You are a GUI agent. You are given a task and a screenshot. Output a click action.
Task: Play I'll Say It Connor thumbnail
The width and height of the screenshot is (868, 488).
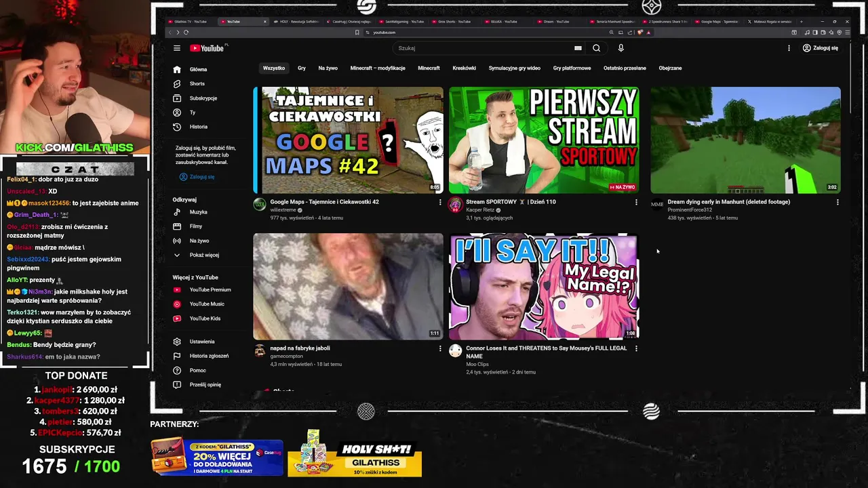tap(544, 287)
